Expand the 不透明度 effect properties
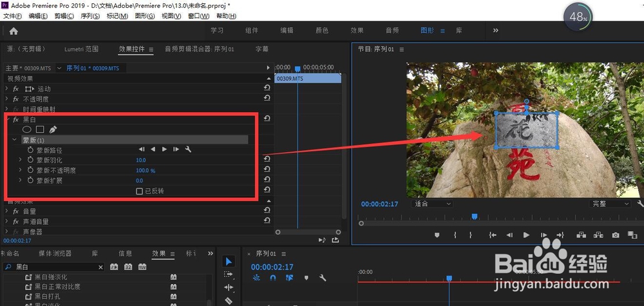The image size is (644, 306). click(x=6, y=99)
